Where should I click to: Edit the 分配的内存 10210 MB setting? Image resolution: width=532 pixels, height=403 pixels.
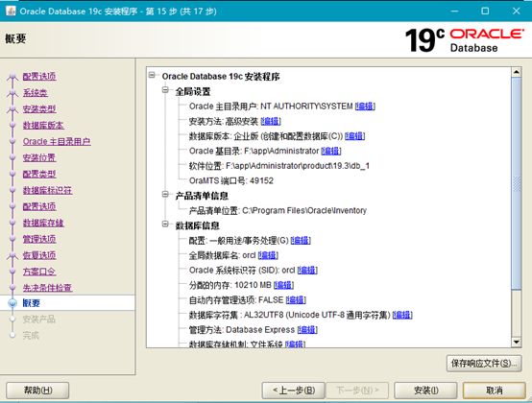pyautogui.click(x=283, y=285)
